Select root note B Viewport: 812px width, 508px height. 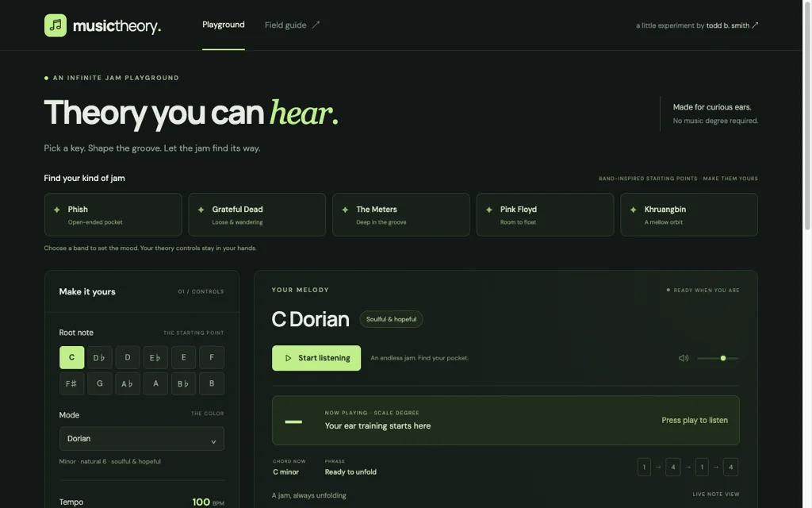click(211, 383)
